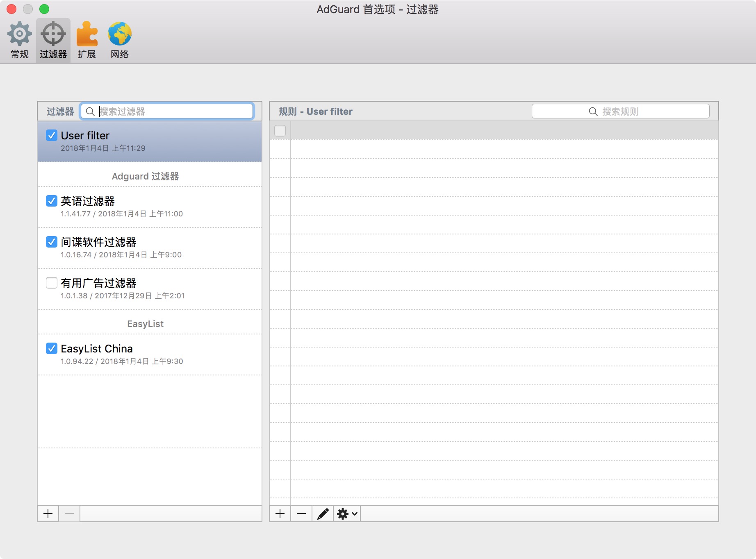Click the 规则 - User filter heading

tap(316, 111)
